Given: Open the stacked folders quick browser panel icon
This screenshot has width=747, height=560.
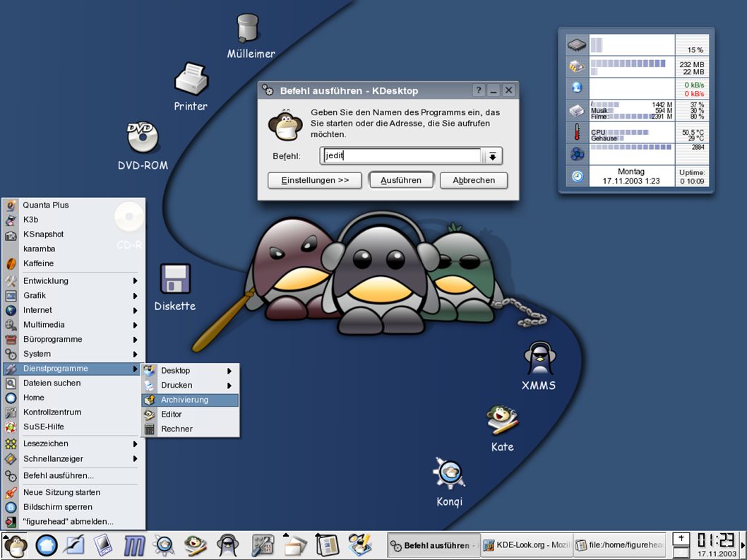Looking at the screenshot, I should (x=295, y=546).
